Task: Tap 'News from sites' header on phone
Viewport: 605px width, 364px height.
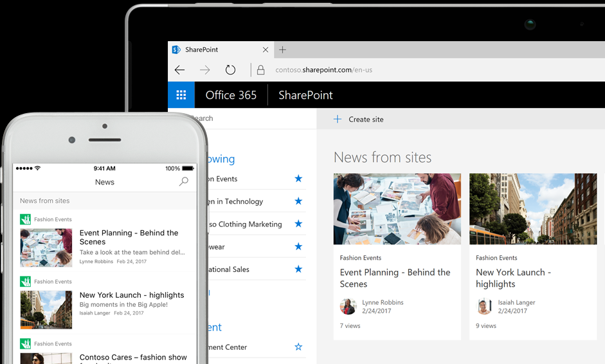Action: click(x=45, y=201)
